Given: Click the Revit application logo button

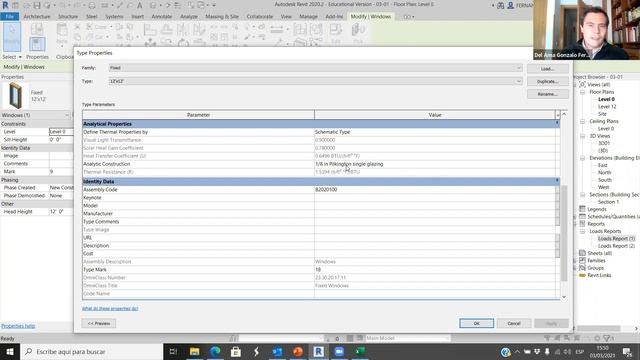Looking at the screenshot, I should click(5, 5).
